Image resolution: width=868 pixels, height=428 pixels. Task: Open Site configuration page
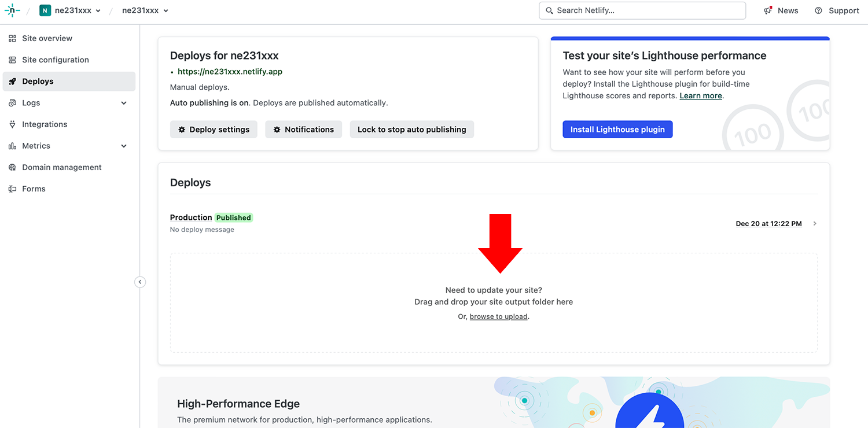pos(69,60)
